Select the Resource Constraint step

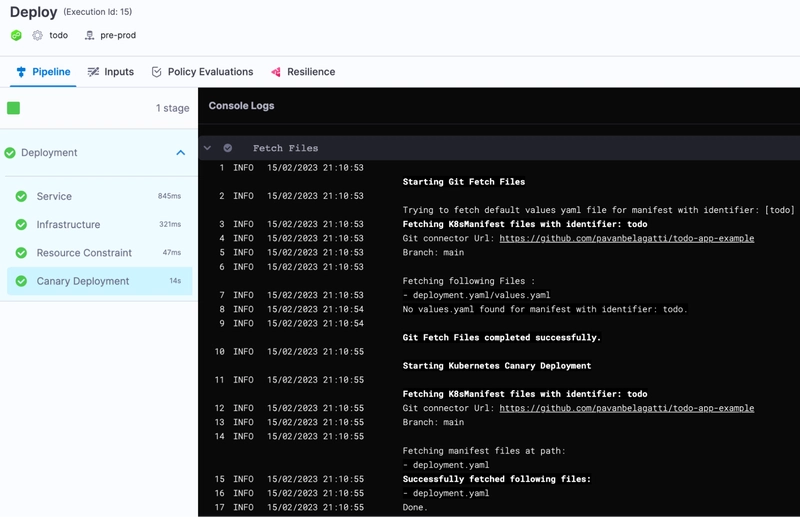(99, 253)
